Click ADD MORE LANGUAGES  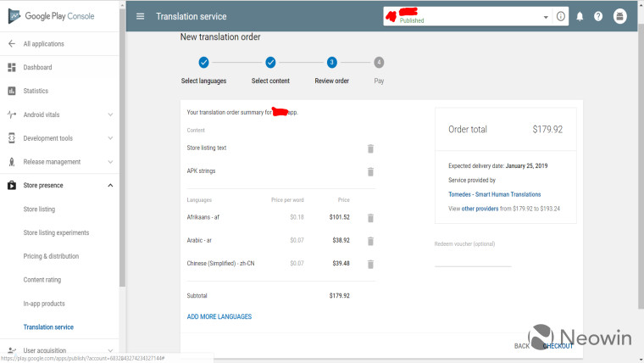(219, 316)
